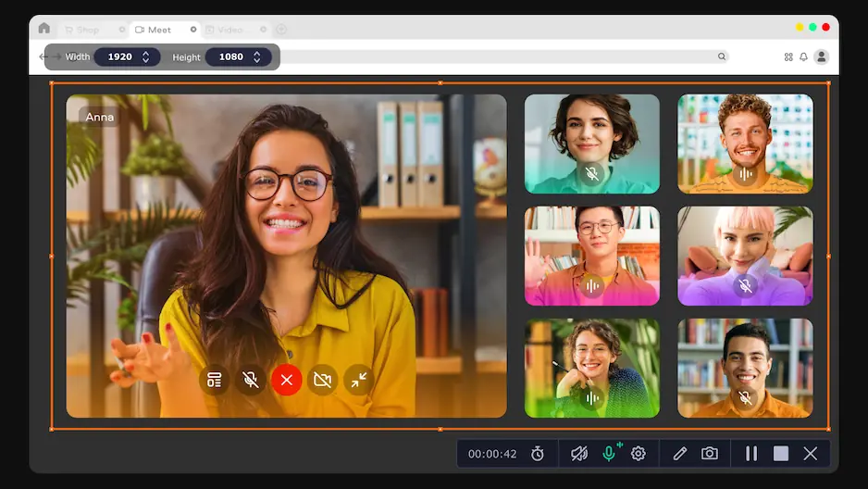This screenshot has width=868, height=489.
Task: Switch to the Shop tab
Action: [88, 30]
